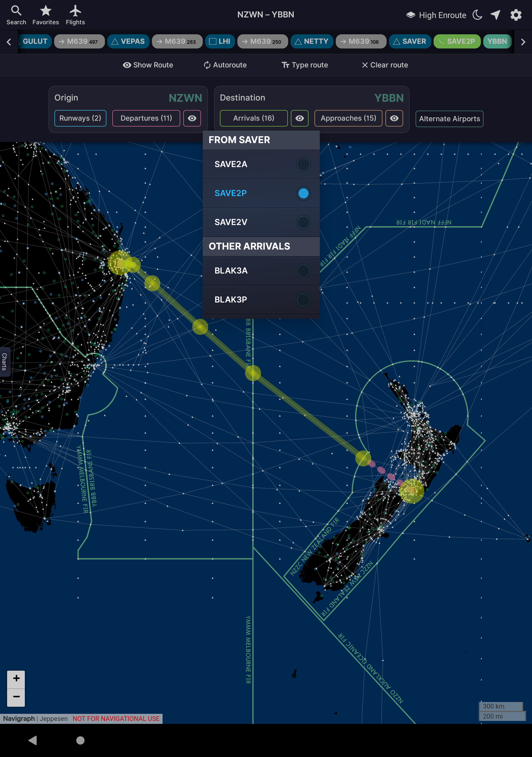The image size is (532, 757).
Task: Click Type route
Action: coord(305,65)
